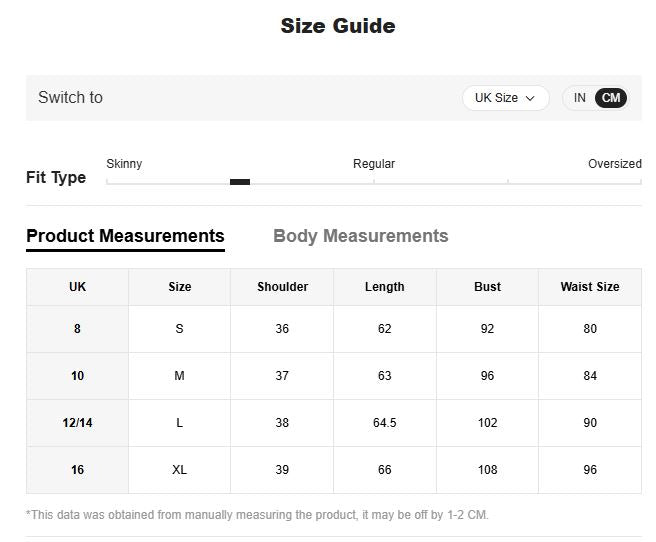Image resolution: width=656 pixels, height=542 pixels.
Task: Click the Fit Type slider marker
Action: pos(240,182)
